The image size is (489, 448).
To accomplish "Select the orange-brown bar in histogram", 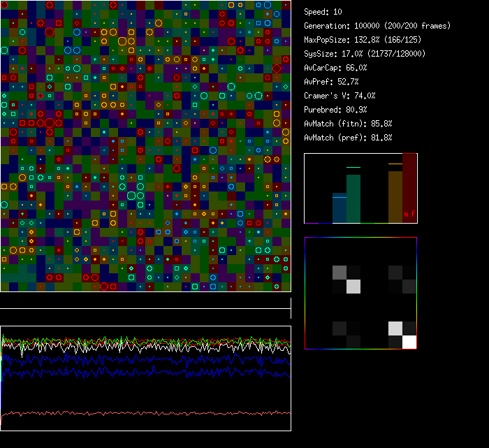I will tap(395, 196).
